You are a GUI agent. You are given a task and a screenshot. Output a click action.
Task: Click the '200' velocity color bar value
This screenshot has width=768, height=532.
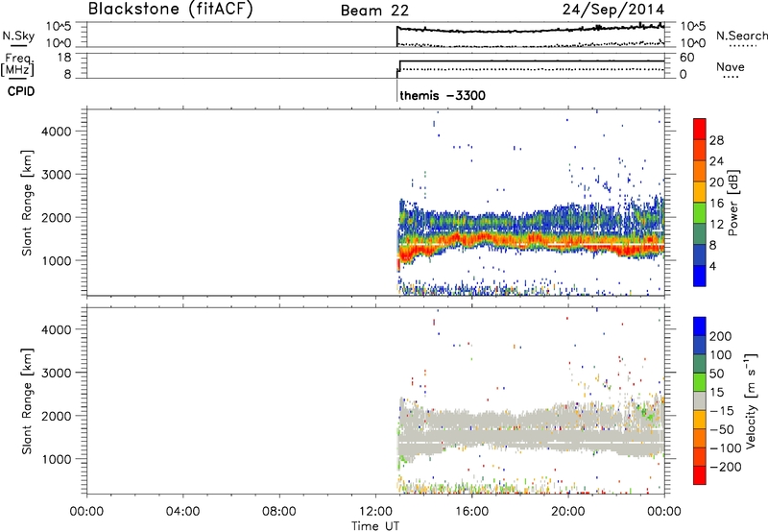pos(721,336)
